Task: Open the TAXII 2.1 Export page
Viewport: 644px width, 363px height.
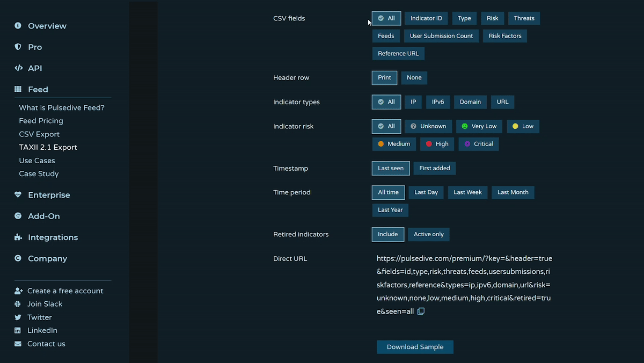Action: click(x=48, y=147)
